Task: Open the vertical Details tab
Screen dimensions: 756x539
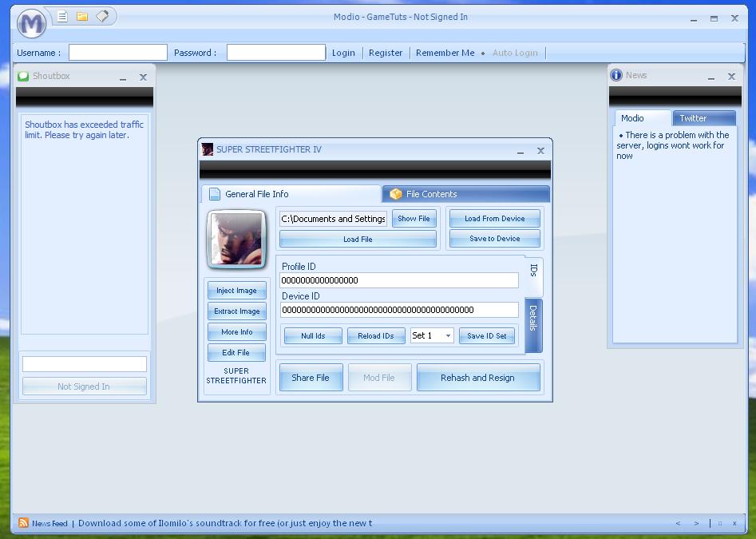Action: click(x=533, y=326)
